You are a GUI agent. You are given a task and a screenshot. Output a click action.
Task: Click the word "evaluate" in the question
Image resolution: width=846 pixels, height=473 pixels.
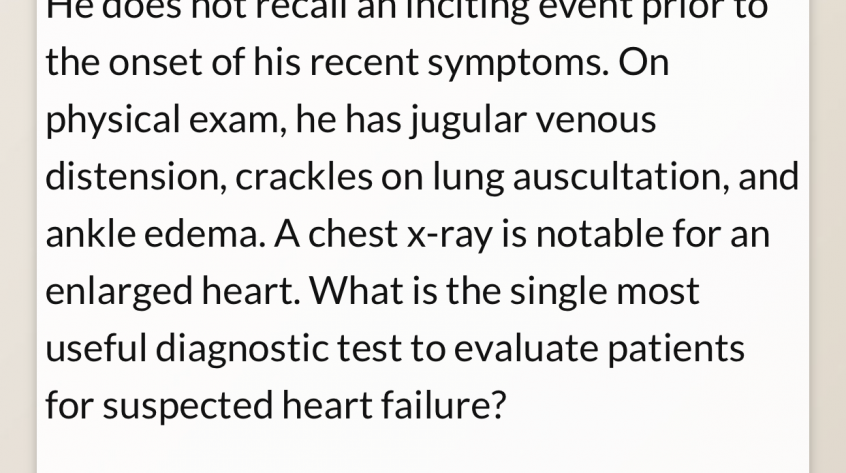(526, 348)
